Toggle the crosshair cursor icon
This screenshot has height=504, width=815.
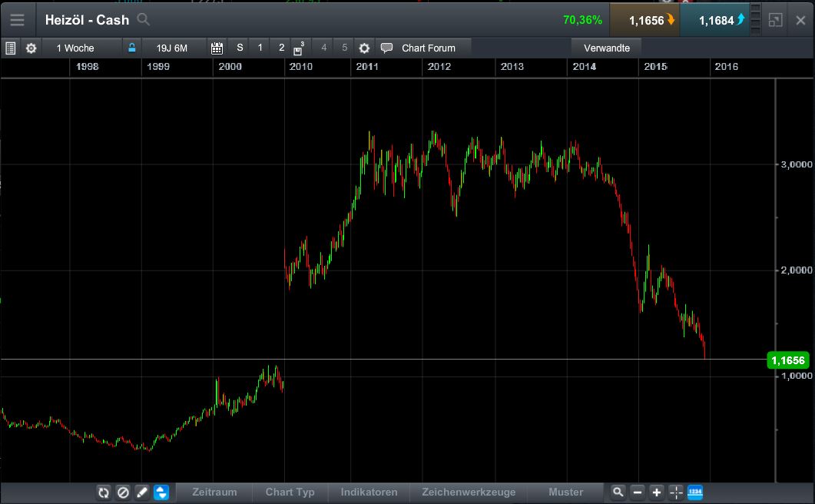click(676, 492)
